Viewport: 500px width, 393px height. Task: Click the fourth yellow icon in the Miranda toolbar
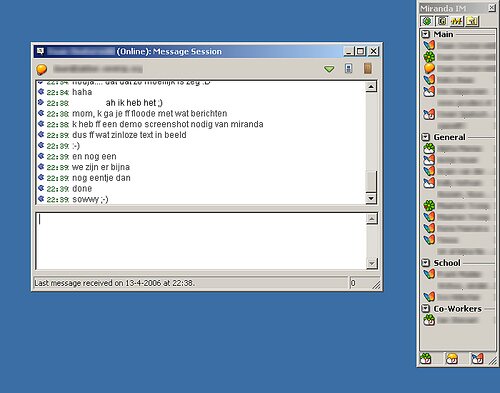coord(472,21)
